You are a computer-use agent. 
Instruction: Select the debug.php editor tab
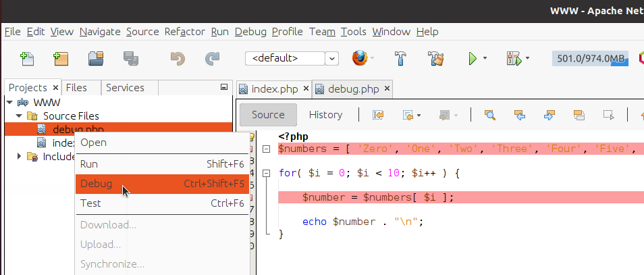(353, 89)
